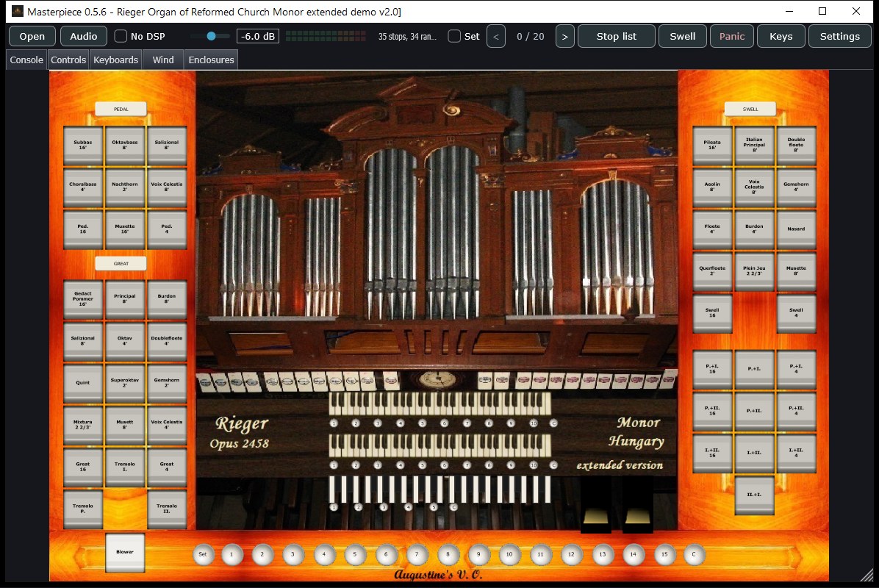Click the -6.0 dB gain field

pos(258,37)
